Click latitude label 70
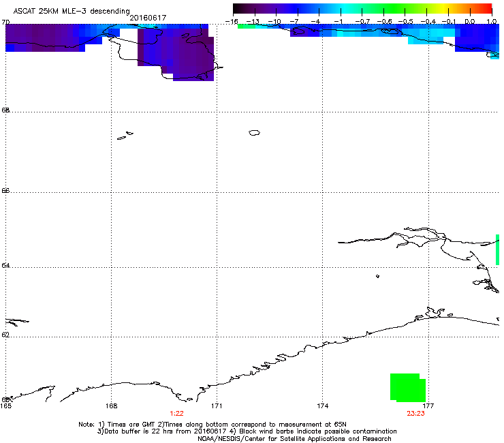 click(5, 22)
